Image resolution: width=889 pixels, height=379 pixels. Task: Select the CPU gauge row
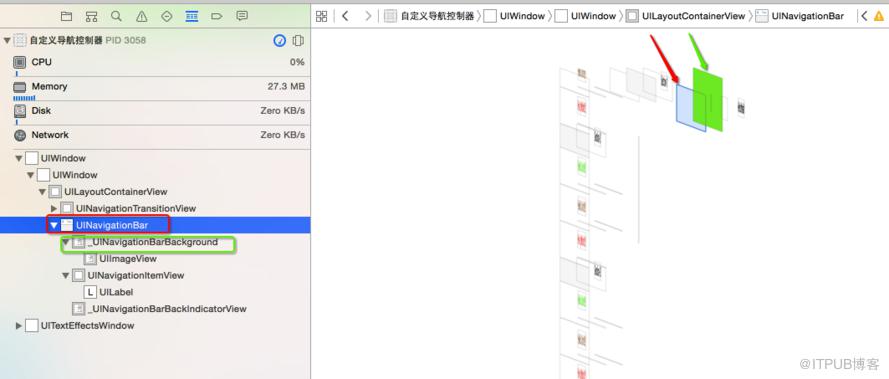tap(155, 64)
